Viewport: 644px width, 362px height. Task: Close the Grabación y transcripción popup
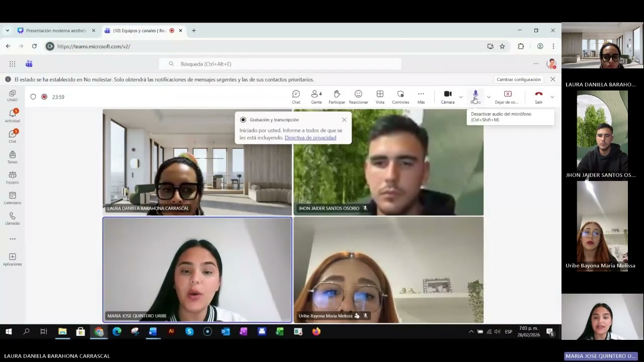[x=344, y=120]
